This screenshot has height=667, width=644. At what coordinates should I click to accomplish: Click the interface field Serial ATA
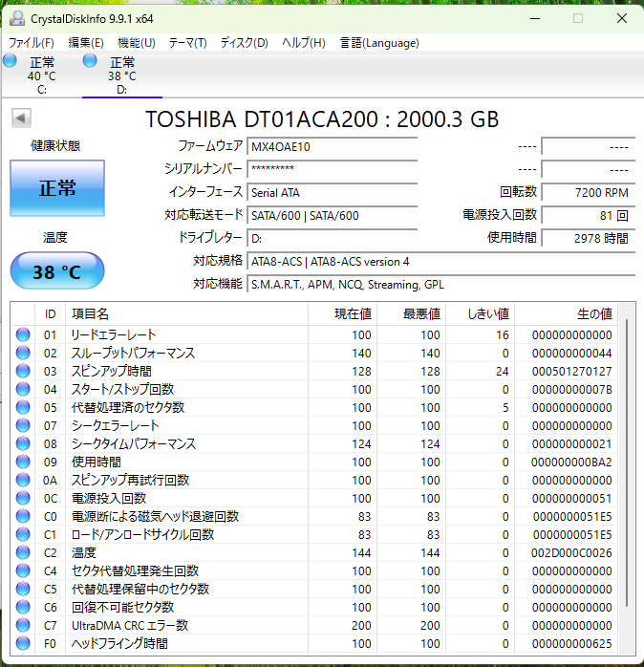point(333,192)
